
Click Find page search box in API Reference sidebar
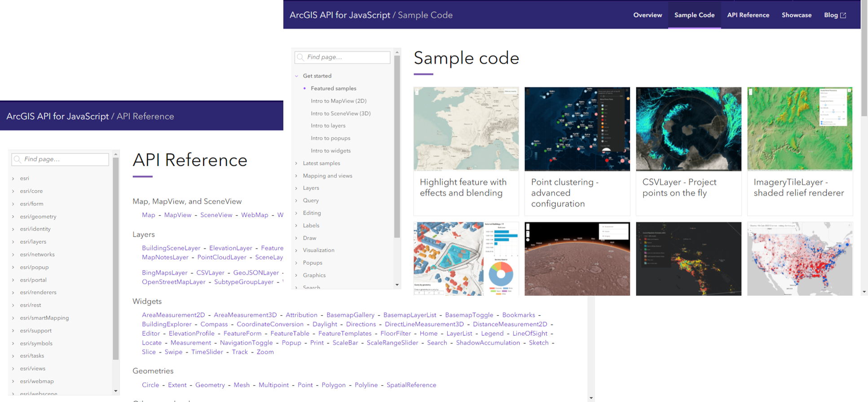coord(60,159)
